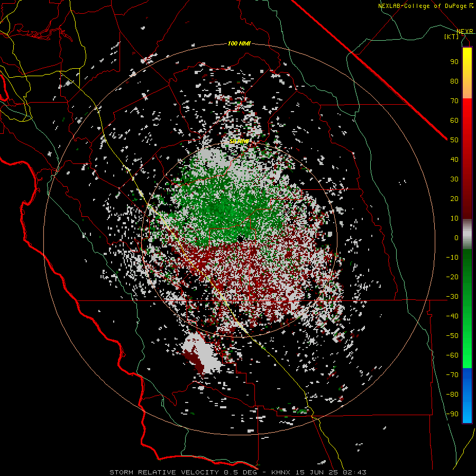476x476 pixels.
Task: Click the -30 value on the velocity scale
Action: pos(452,297)
